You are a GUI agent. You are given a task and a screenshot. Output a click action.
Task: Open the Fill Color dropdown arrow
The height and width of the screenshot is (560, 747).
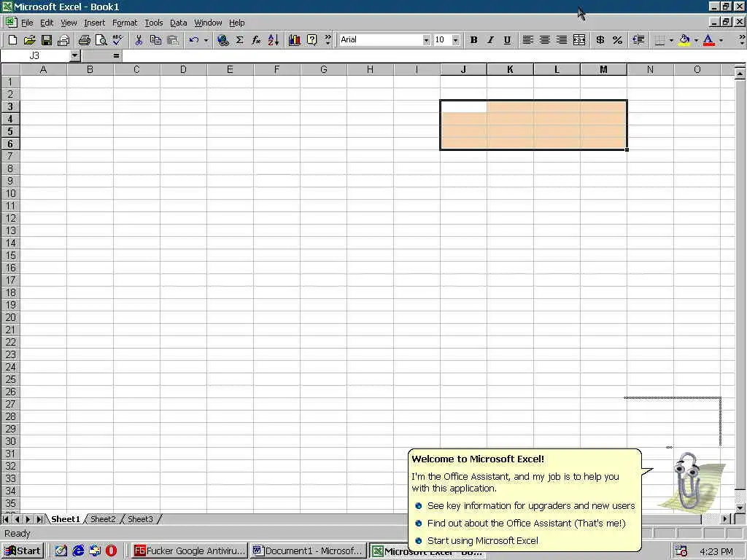coord(696,40)
